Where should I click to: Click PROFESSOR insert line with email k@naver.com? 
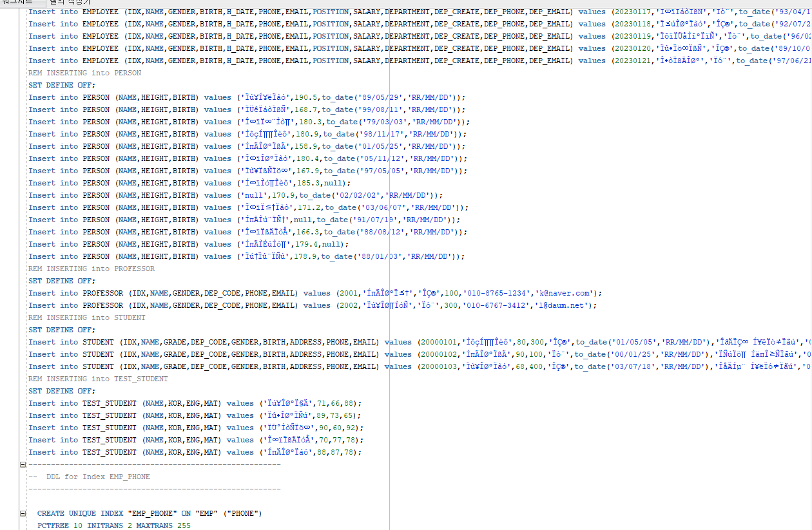[x=315, y=293]
